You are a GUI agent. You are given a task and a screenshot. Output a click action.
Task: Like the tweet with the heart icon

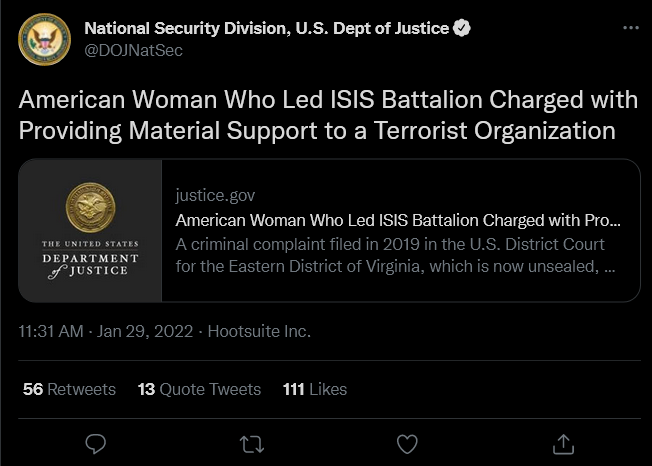(407, 444)
